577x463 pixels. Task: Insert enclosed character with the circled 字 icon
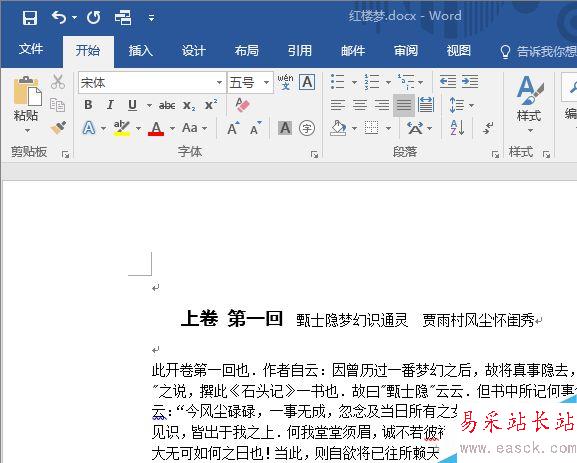(307, 128)
